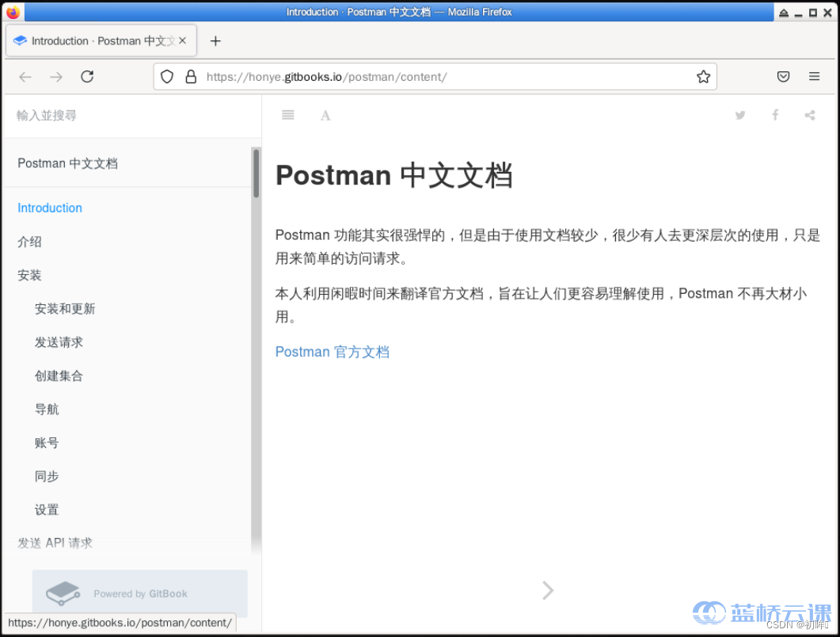Share on Facebook icon
The height and width of the screenshot is (637, 840).
pyautogui.click(x=775, y=115)
